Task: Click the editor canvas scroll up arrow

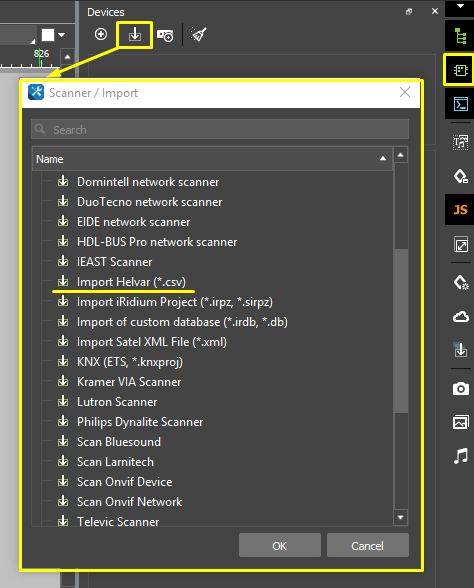Action: [x=67, y=57]
